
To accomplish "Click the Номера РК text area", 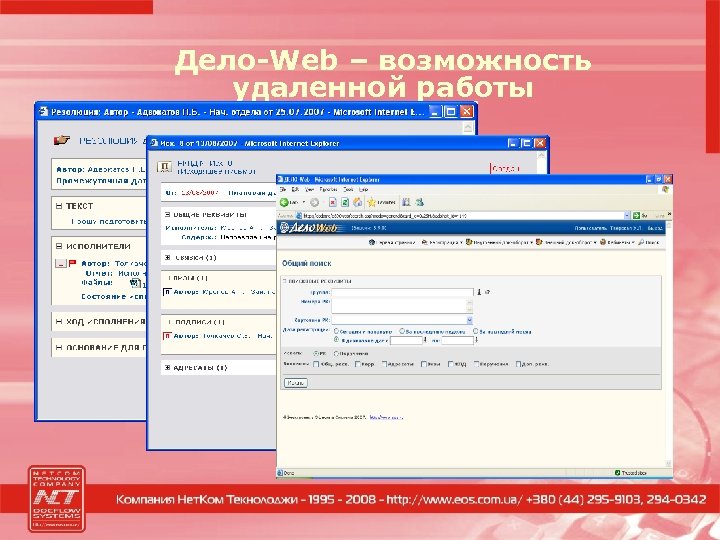I will tap(402, 306).
